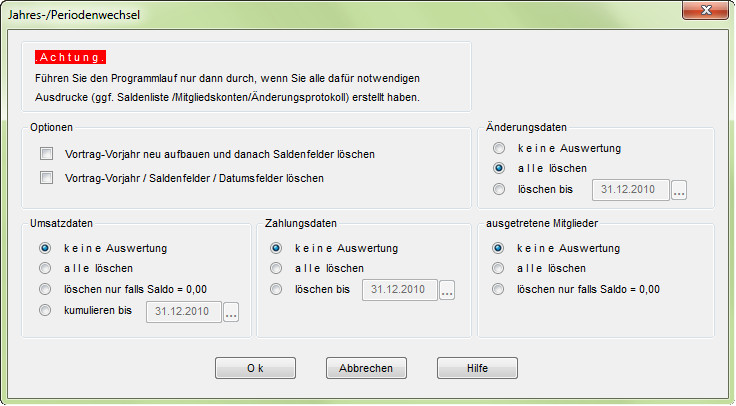Select 'keine Auswertung' under Umsatzdaten
The width and height of the screenshot is (736, 406).
tap(45, 248)
